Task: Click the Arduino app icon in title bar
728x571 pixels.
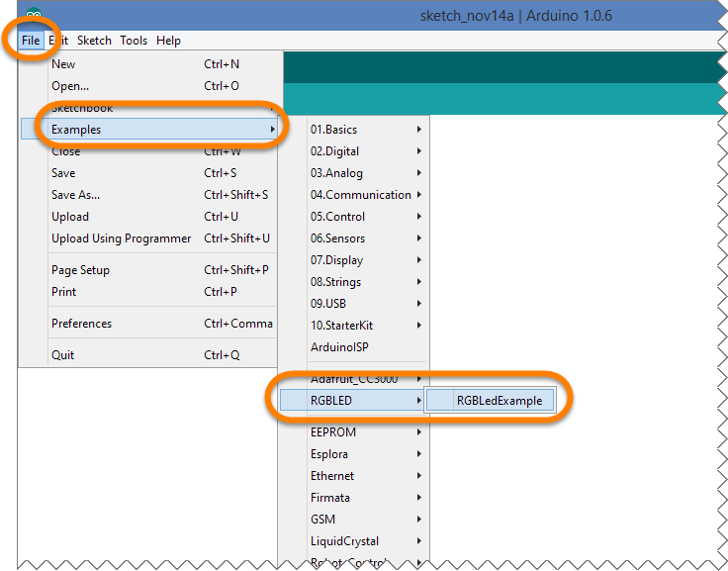Action: (x=33, y=15)
